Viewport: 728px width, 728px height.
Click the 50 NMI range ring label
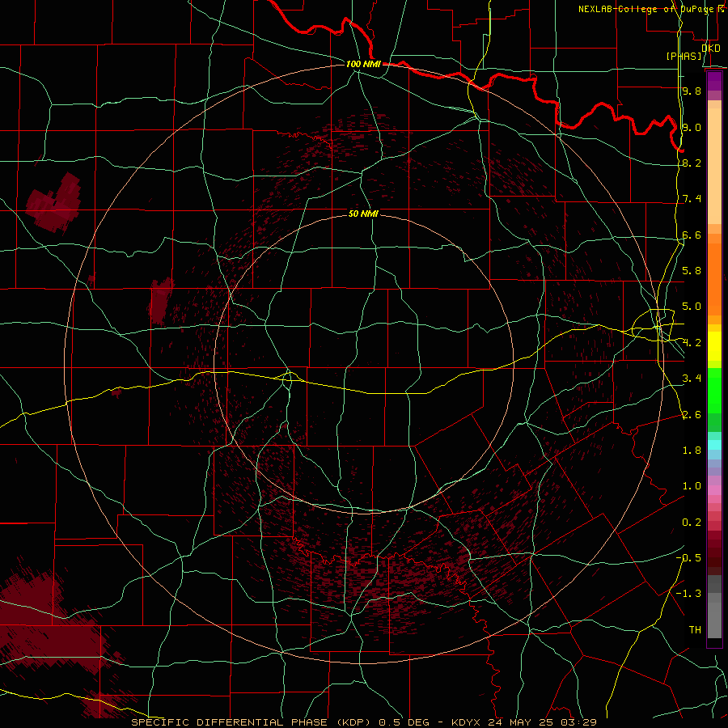[x=363, y=214]
